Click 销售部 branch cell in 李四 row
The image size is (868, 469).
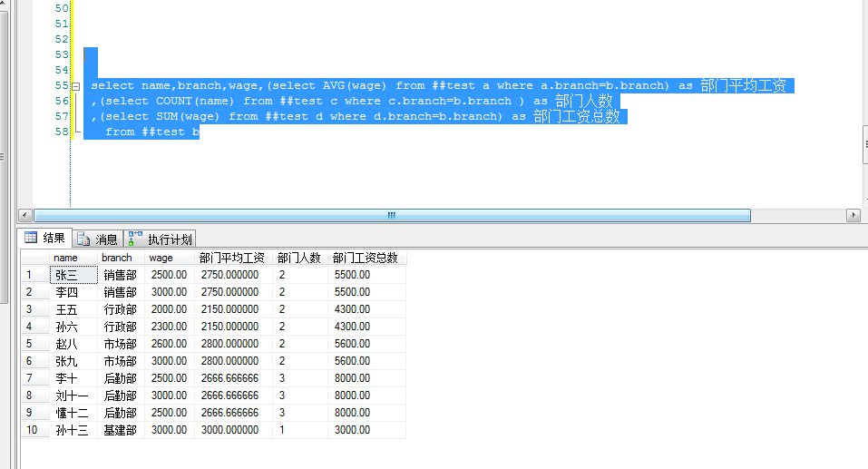[x=122, y=292]
